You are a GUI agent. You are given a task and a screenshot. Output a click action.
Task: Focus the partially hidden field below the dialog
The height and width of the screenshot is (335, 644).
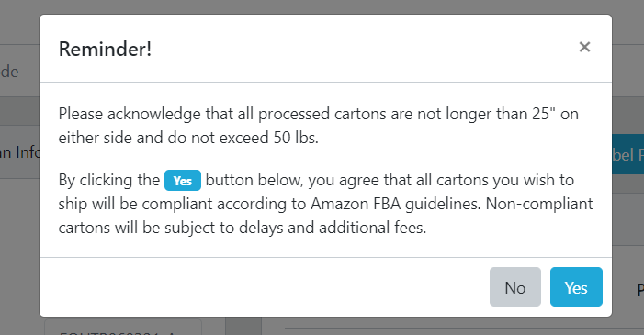(x=123, y=328)
